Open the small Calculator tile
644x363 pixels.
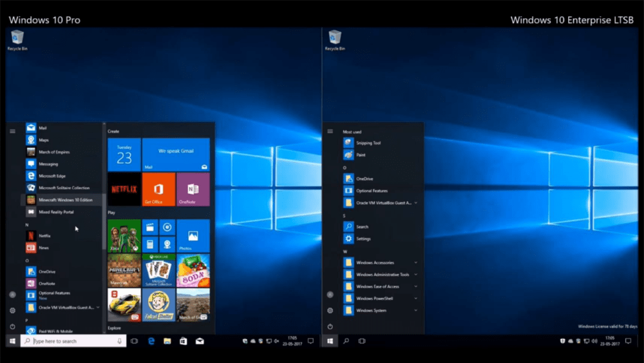150,244
